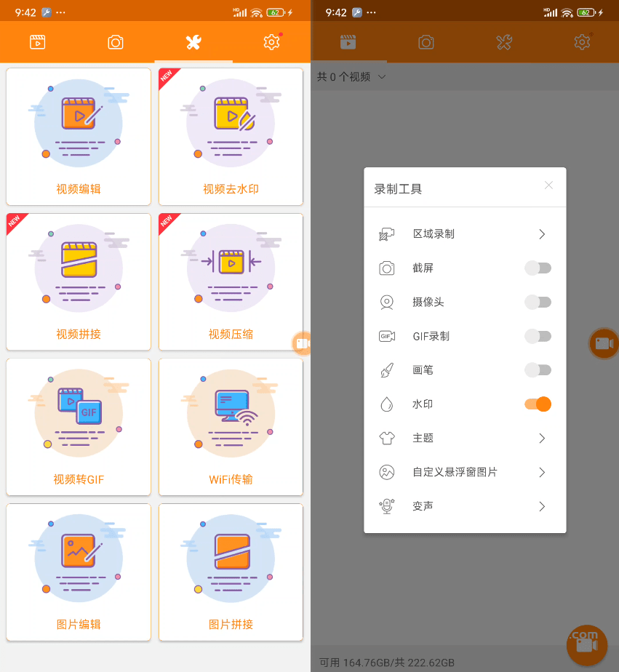Open the 视频压缩 video compression tool

tap(231, 282)
